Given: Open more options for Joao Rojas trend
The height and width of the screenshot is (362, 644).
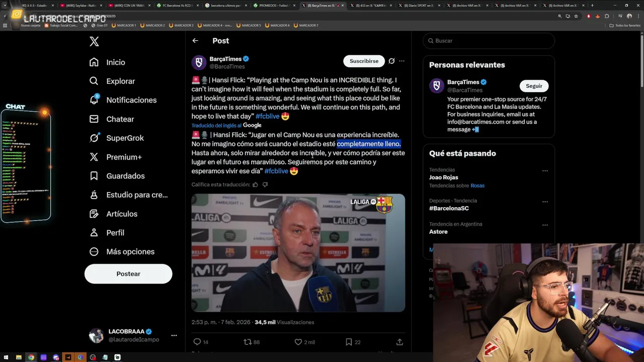Looking at the screenshot, I should (545, 171).
